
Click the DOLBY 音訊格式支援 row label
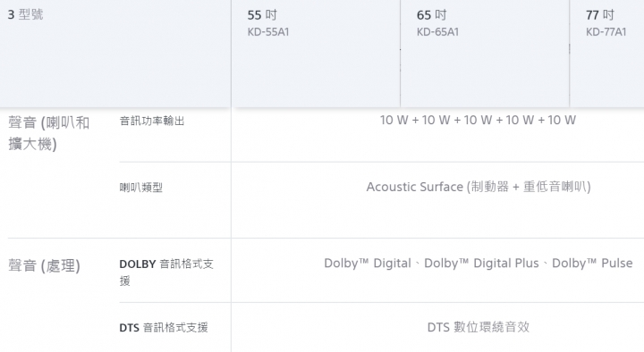click(166, 272)
